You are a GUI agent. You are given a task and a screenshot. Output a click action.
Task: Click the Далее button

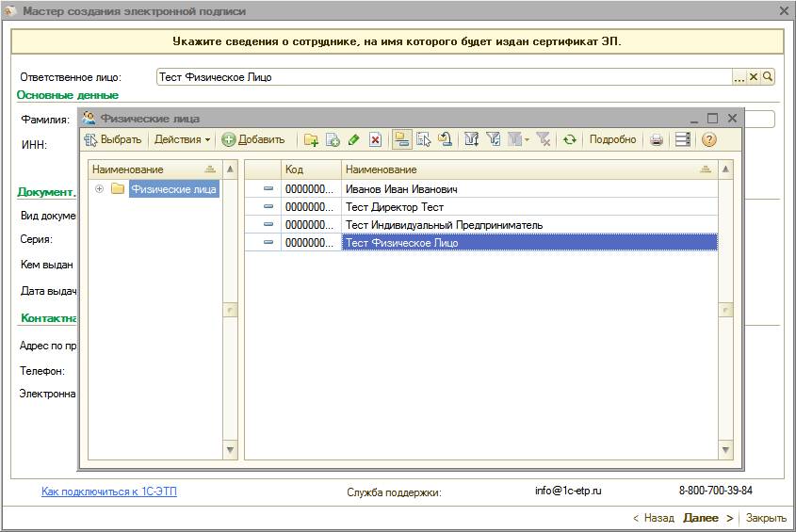coord(708,518)
